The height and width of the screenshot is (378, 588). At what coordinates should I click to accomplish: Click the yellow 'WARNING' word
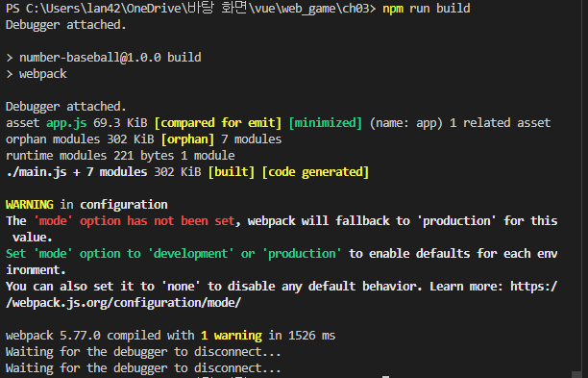click(x=29, y=205)
